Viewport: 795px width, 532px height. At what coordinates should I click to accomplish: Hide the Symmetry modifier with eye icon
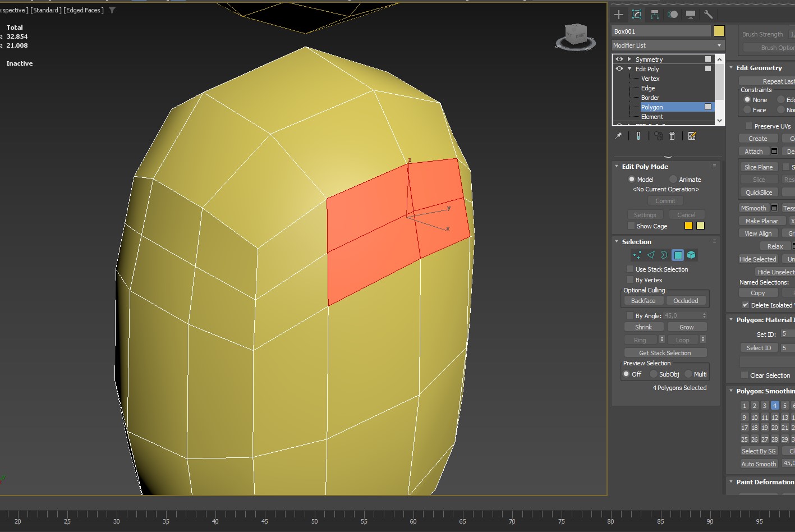coord(619,59)
